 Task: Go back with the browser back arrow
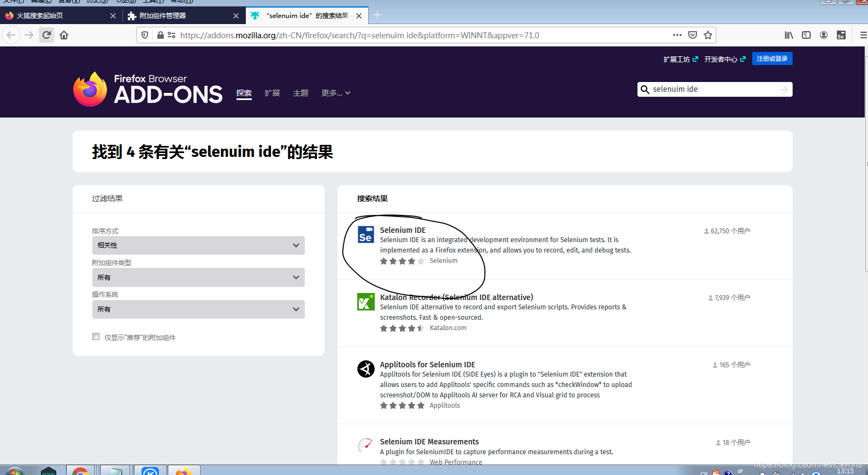(x=11, y=35)
